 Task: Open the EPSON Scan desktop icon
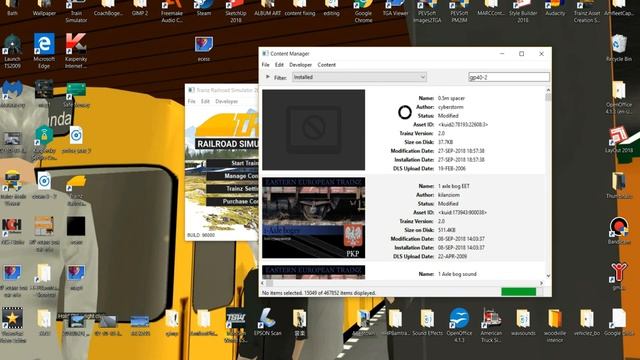coord(267,322)
